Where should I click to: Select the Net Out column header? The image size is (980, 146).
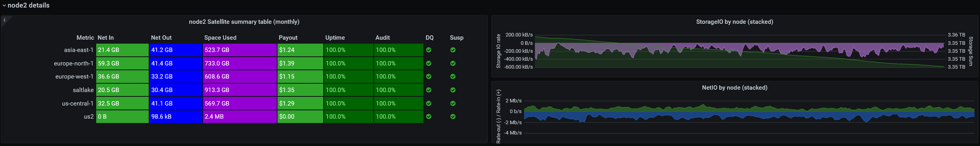click(161, 38)
